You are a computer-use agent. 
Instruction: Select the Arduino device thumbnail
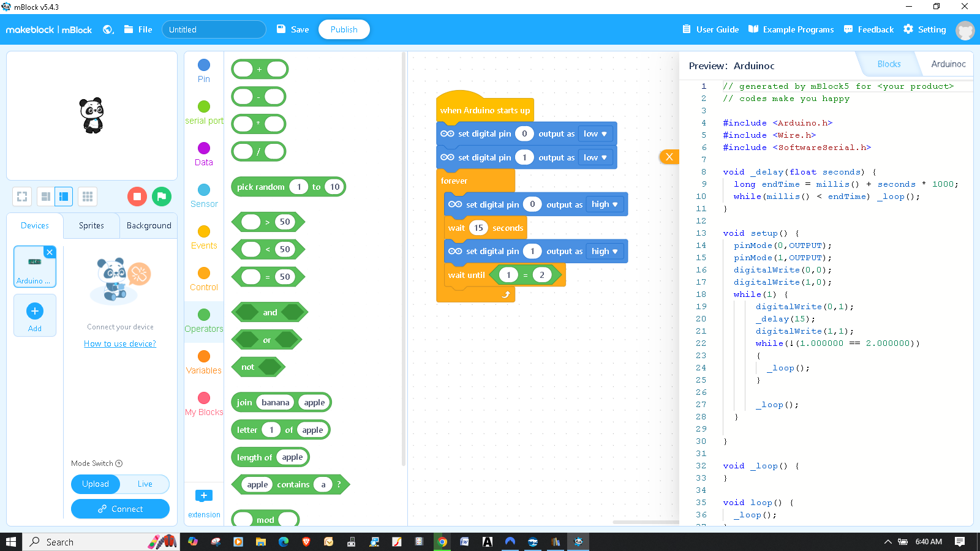[x=35, y=266]
